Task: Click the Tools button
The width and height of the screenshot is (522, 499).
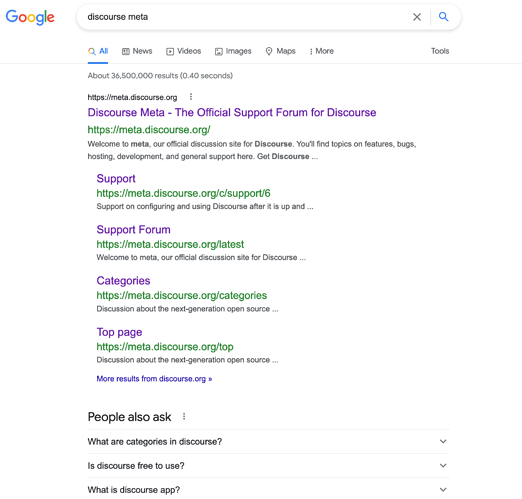Action: point(440,51)
